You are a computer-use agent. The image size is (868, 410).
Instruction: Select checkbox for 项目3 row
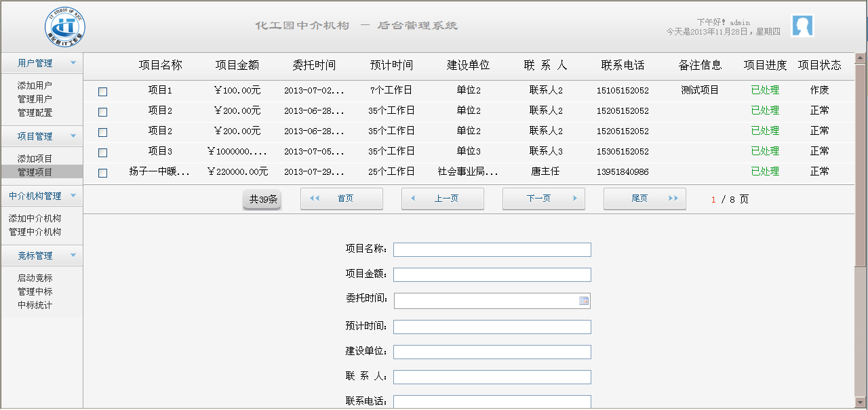[x=103, y=152]
